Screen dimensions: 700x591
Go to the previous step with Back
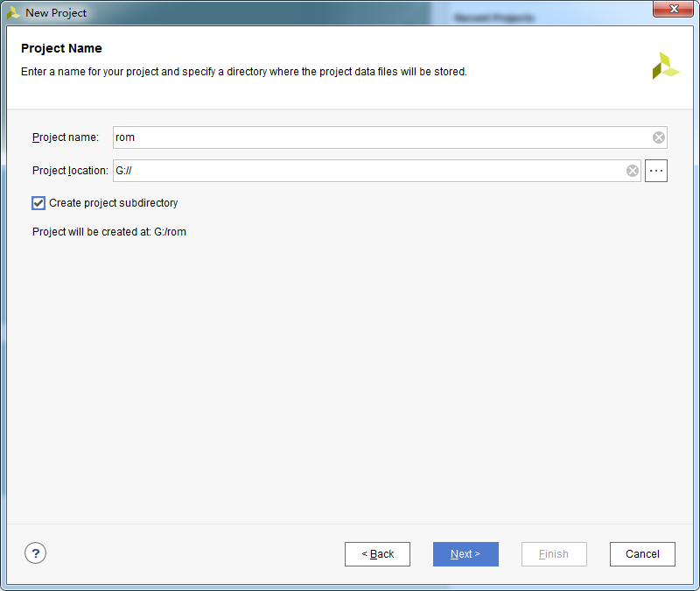tap(378, 554)
